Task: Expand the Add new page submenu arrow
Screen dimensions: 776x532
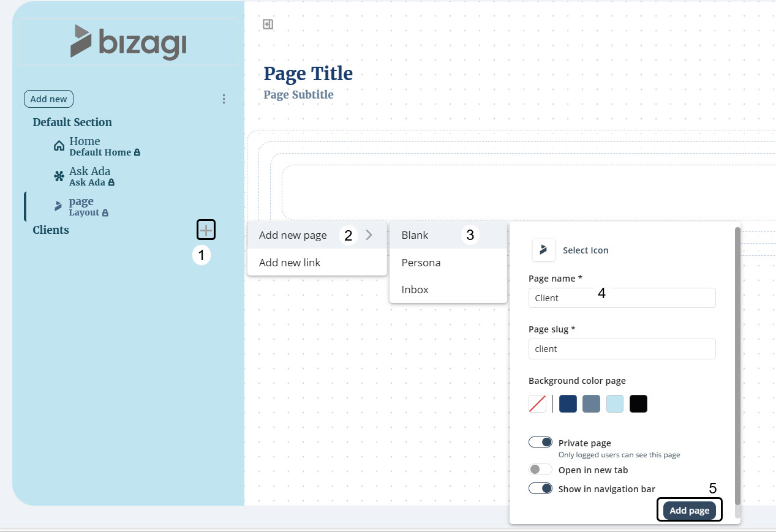Action: coord(369,235)
